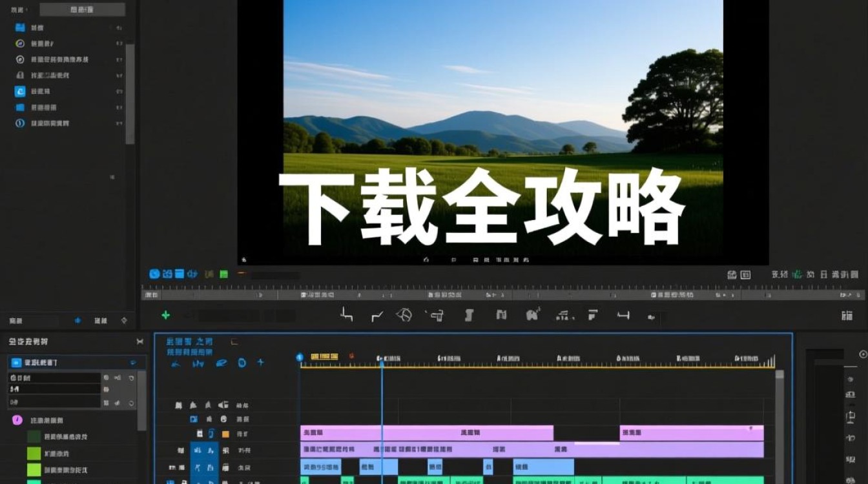Click the top-left list panel scrollbar
868x484 pixels.
pyautogui.click(x=130, y=94)
